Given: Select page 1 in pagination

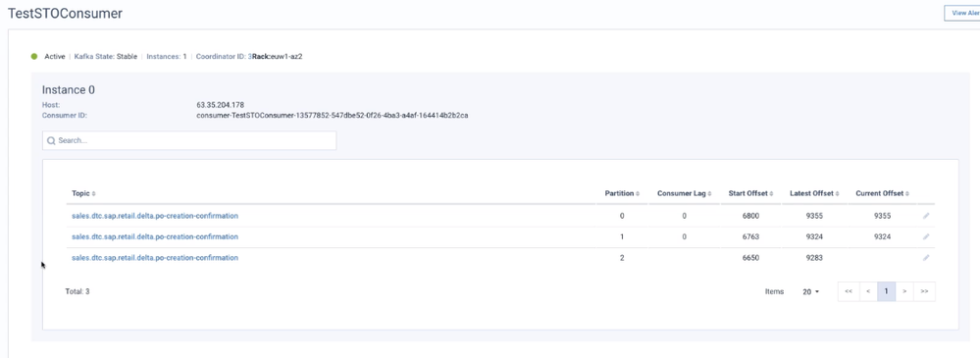Looking at the screenshot, I should click(886, 291).
